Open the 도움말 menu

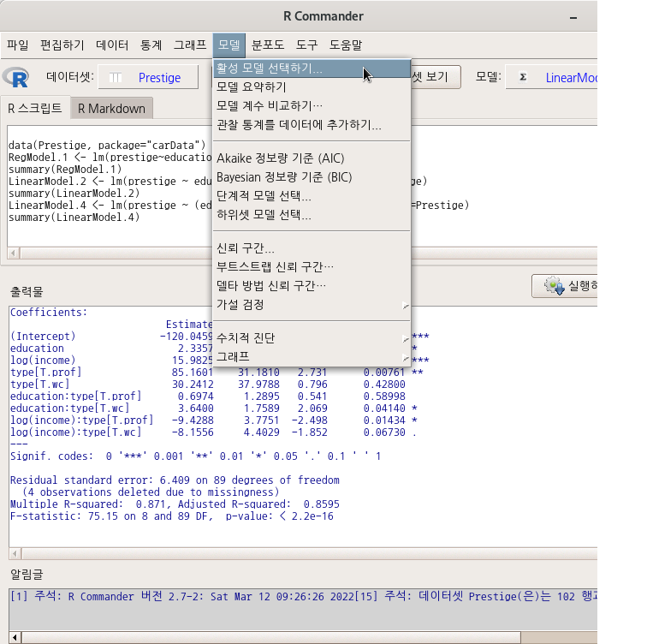pos(346,45)
